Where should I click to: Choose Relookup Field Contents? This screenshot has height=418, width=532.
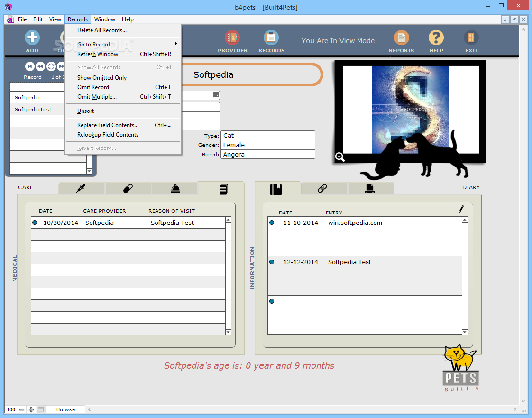(x=123, y=135)
